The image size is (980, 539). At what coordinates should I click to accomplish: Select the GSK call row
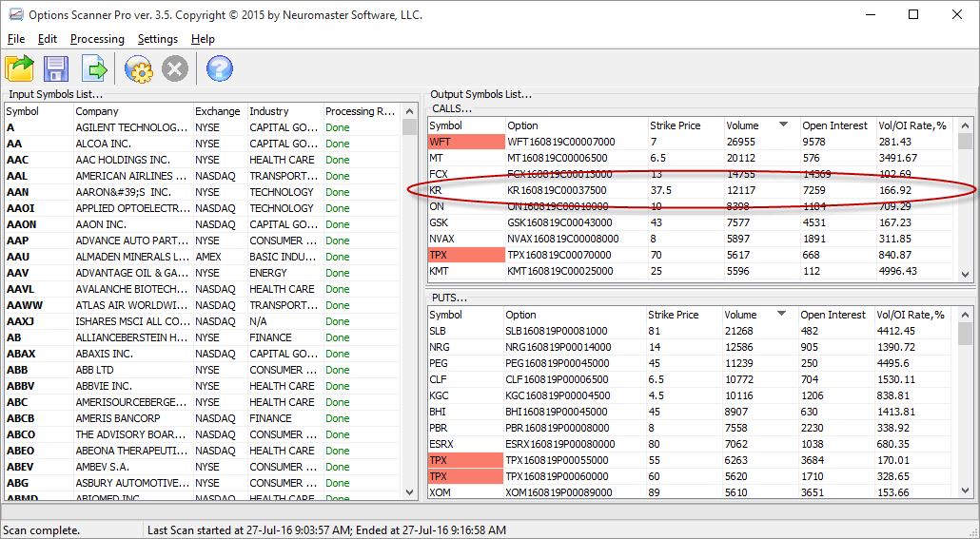pyautogui.click(x=692, y=222)
